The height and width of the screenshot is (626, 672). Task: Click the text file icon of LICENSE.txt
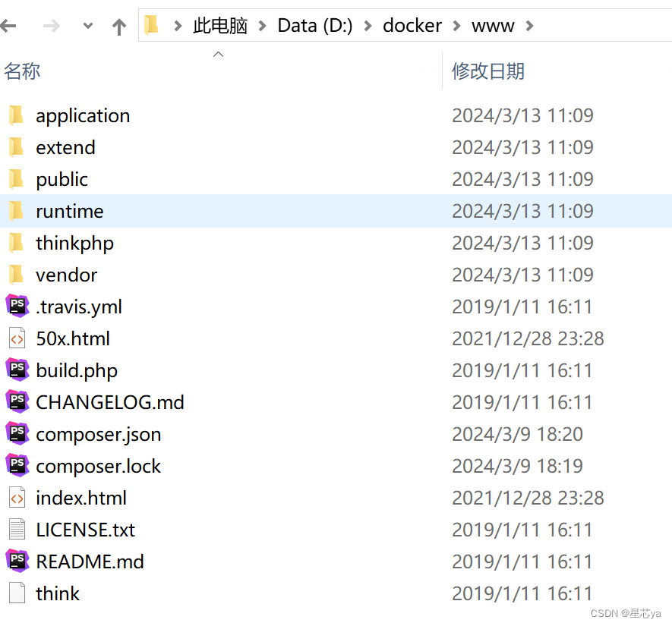point(17,530)
